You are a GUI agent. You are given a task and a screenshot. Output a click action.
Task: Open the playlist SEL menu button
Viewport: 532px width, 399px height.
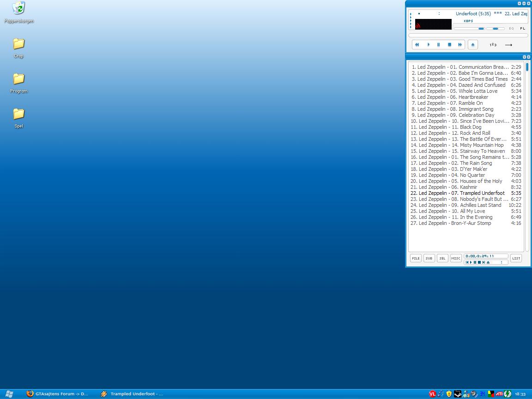coord(442,258)
